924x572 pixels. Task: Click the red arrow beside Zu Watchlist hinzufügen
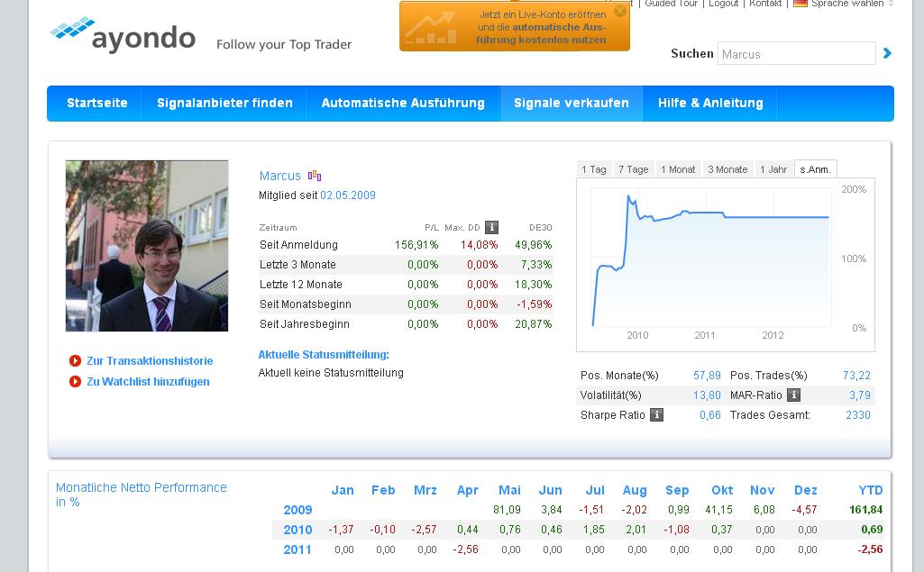75,382
